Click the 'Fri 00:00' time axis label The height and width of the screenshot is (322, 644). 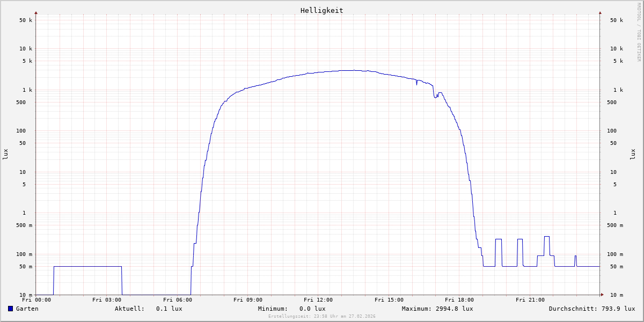pos(36,300)
